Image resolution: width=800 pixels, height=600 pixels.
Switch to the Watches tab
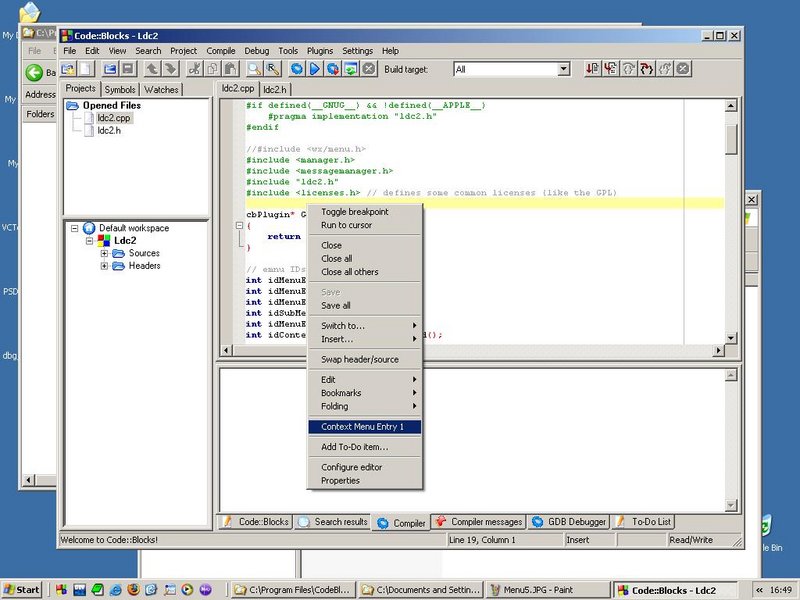coord(161,90)
